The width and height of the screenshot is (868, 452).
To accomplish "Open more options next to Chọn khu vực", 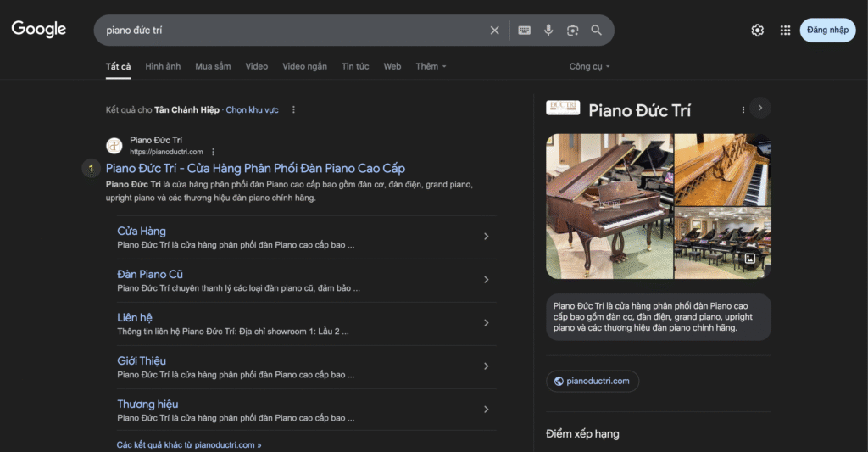I will (x=293, y=109).
